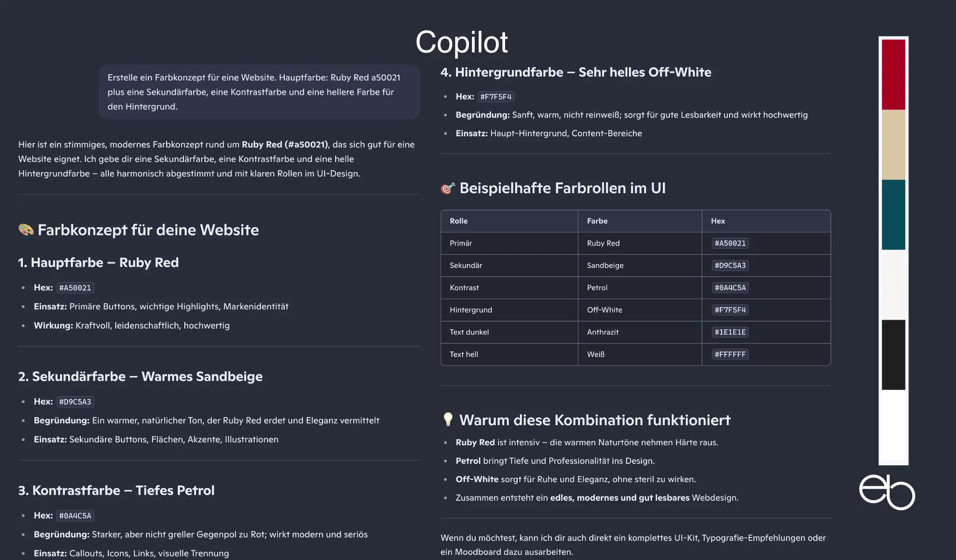The height and width of the screenshot is (560, 956).
Task: Click the paint palette emoji icon
Action: click(x=26, y=230)
